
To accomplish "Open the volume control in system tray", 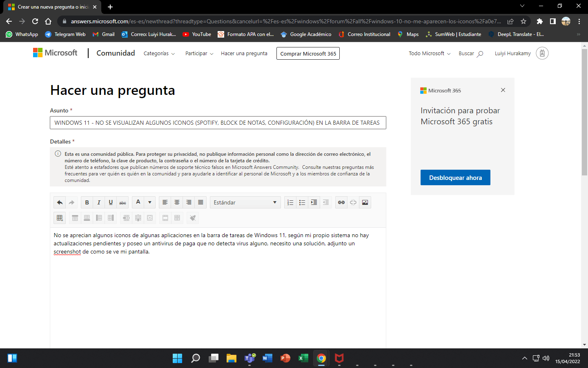I will pyautogui.click(x=546, y=358).
